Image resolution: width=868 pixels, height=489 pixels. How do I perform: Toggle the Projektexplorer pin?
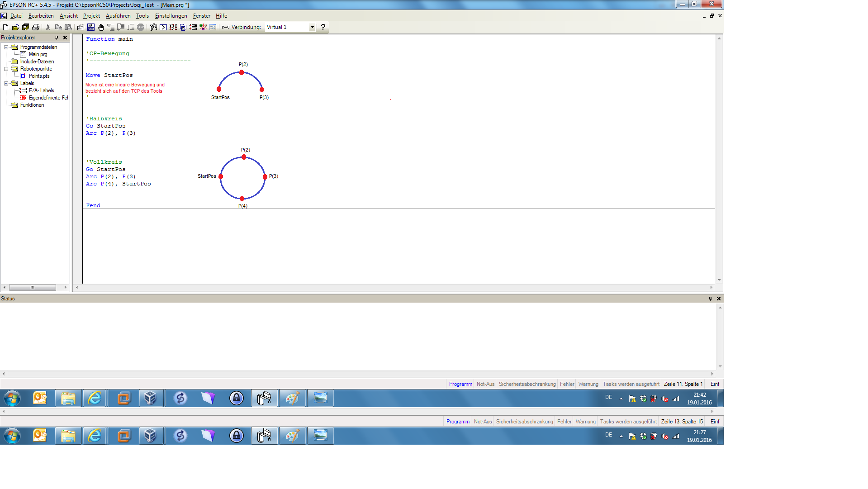click(x=57, y=38)
